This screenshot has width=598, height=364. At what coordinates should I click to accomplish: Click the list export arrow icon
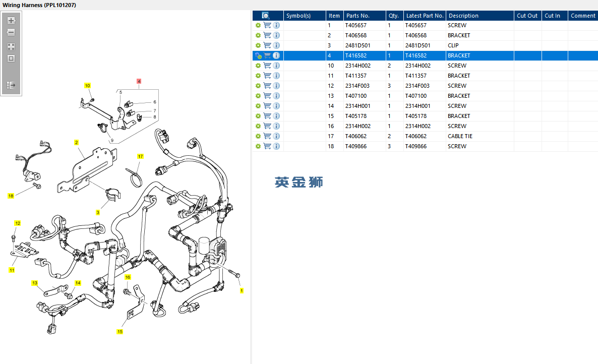tap(11, 85)
